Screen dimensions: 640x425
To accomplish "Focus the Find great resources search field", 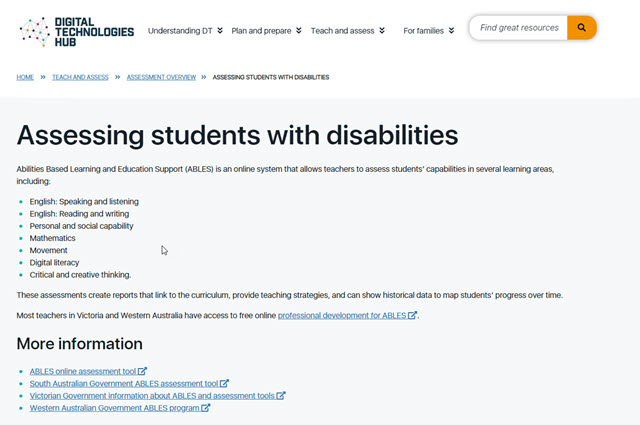I will click(519, 28).
